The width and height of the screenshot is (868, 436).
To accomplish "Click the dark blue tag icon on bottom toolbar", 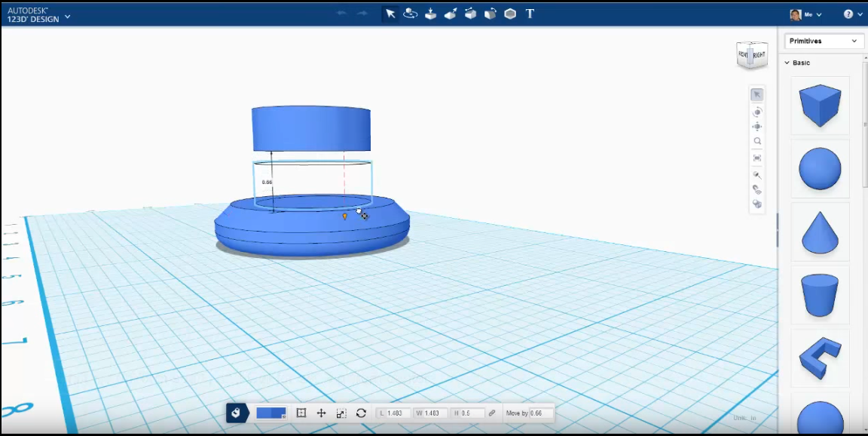I will [x=237, y=413].
